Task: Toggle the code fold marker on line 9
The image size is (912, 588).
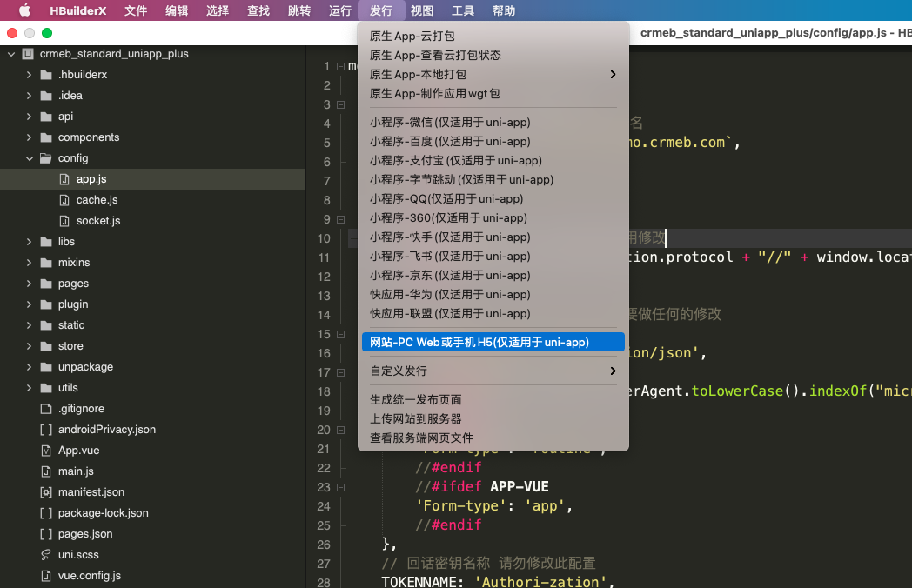Action: click(339, 219)
